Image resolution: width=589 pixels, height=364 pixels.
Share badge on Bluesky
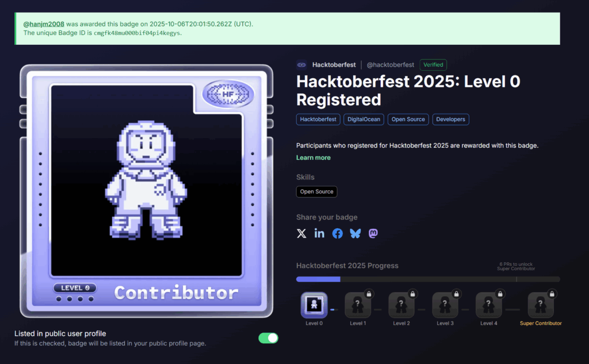355,233
